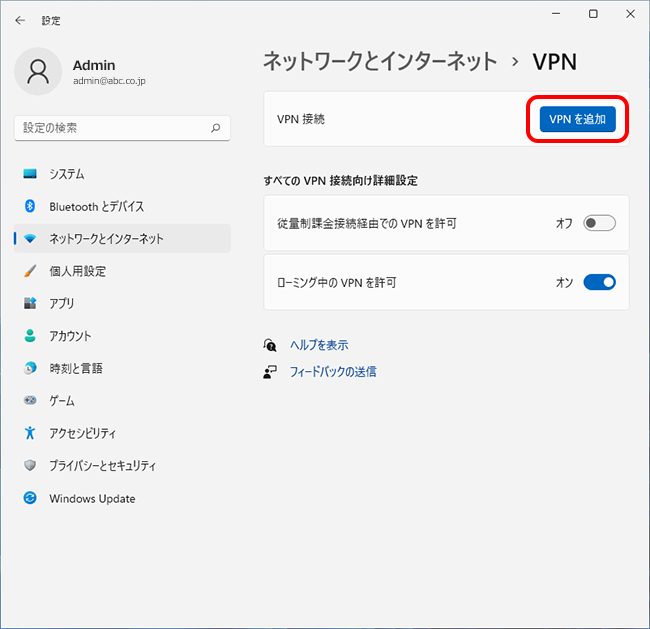Viewport: 650px width, 629px height.
Task: Click the accessibility figure icon
Action: [30, 432]
